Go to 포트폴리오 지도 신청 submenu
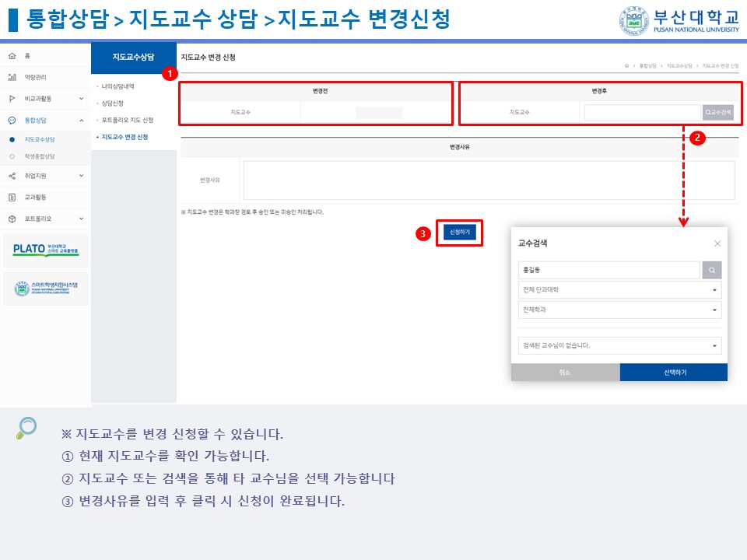 (x=127, y=121)
